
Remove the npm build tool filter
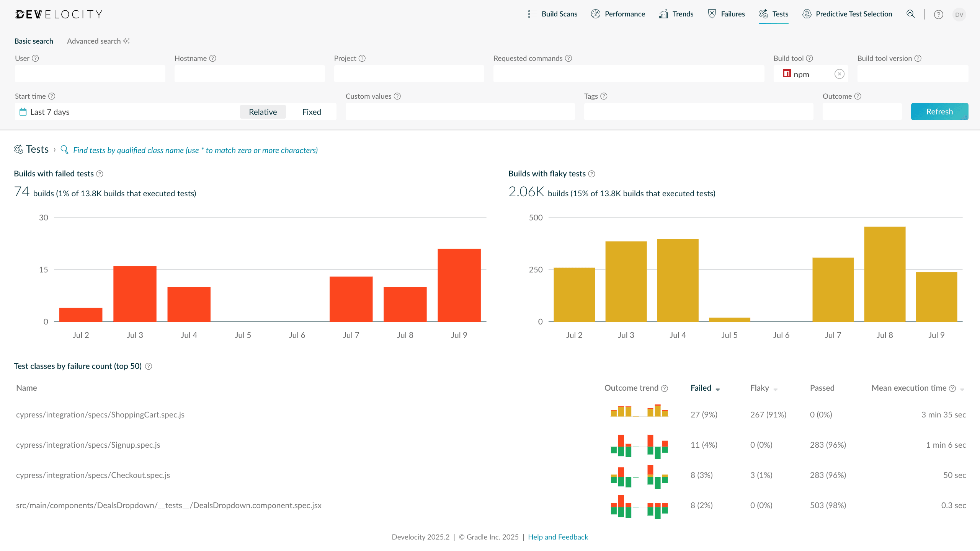pos(839,74)
